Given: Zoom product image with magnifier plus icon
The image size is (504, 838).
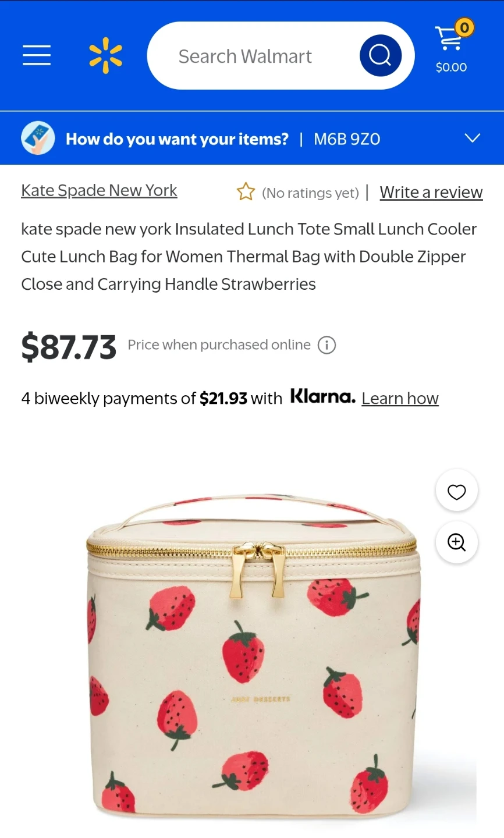Looking at the screenshot, I should [457, 542].
